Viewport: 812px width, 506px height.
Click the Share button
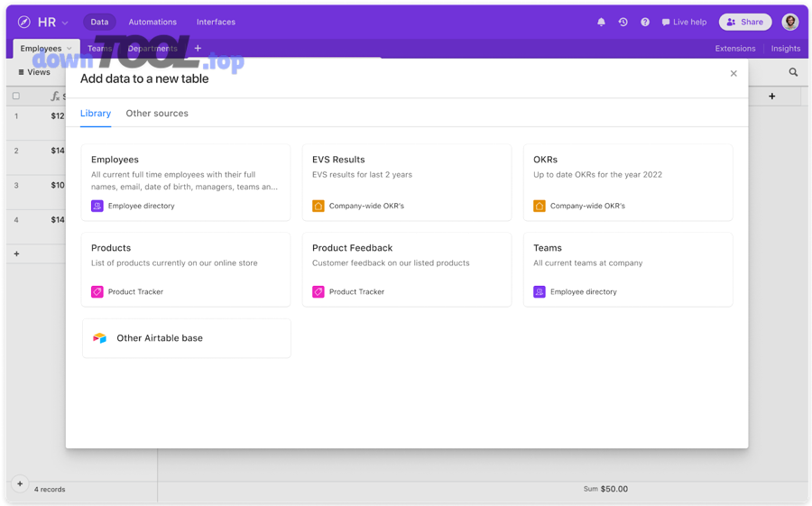[745, 22]
